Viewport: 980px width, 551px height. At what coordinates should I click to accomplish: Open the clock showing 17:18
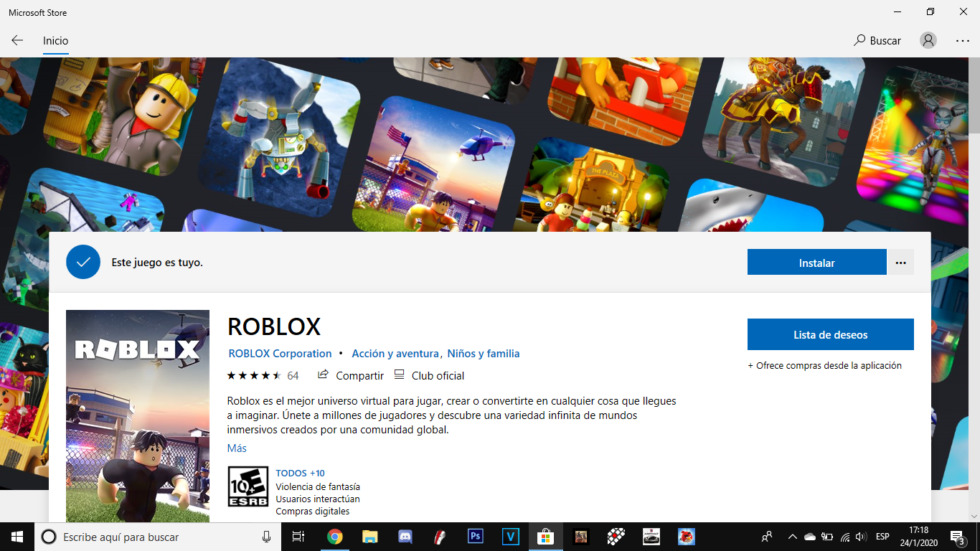(918, 537)
